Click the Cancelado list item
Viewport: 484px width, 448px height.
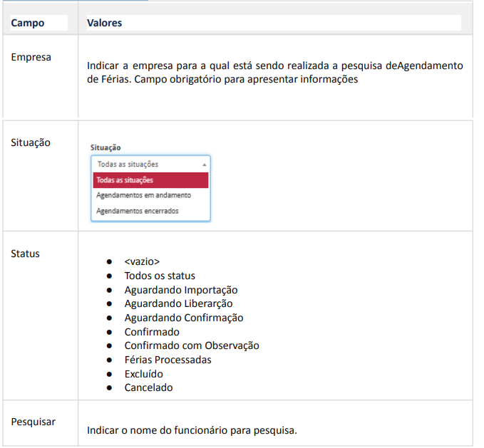click(x=148, y=387)
